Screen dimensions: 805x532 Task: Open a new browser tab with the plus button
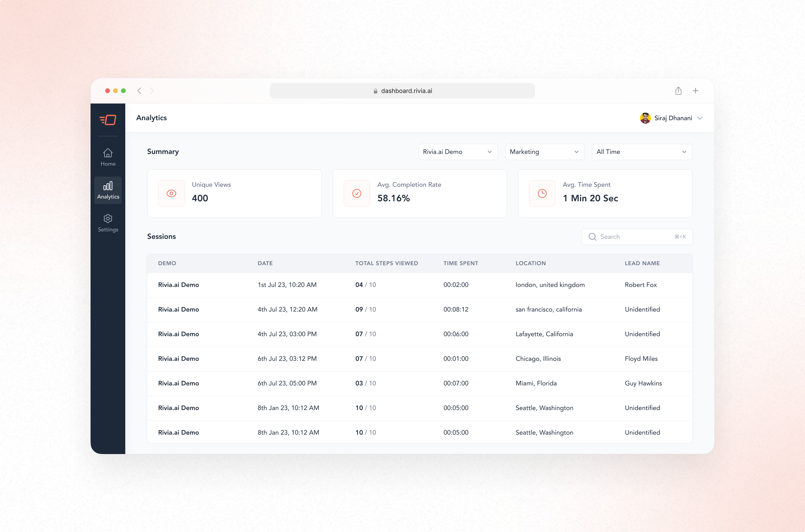[x=696, y=91]
